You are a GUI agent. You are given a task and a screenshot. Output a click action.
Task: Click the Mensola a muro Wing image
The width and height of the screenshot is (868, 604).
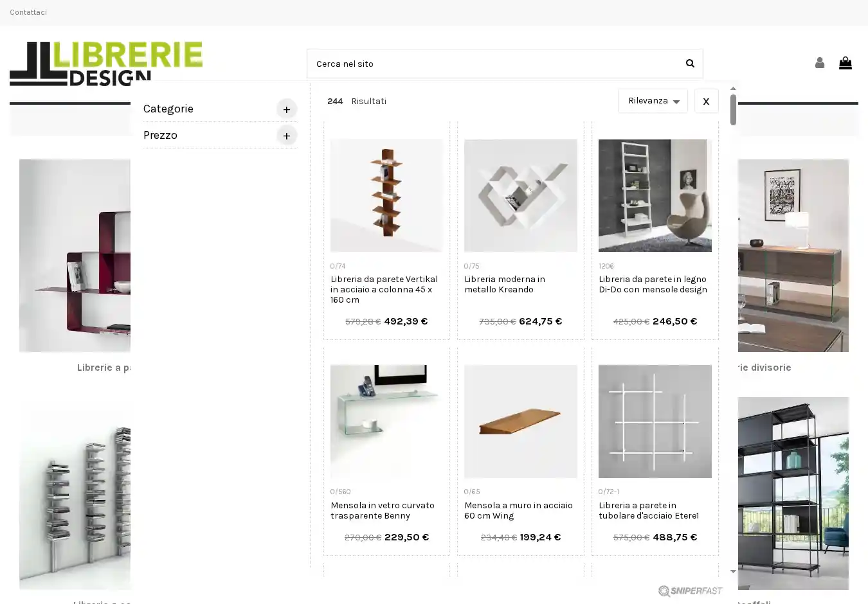pos(520,421)
